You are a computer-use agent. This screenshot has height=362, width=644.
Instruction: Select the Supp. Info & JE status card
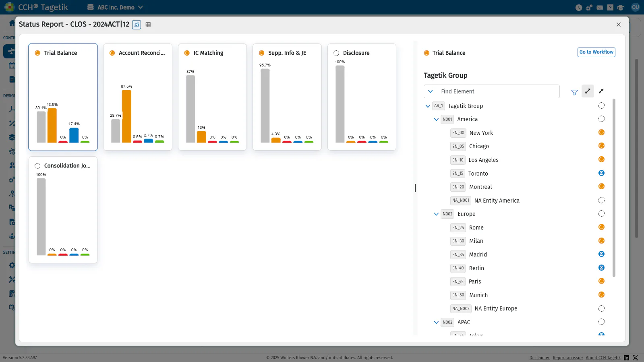pos(287,97)
